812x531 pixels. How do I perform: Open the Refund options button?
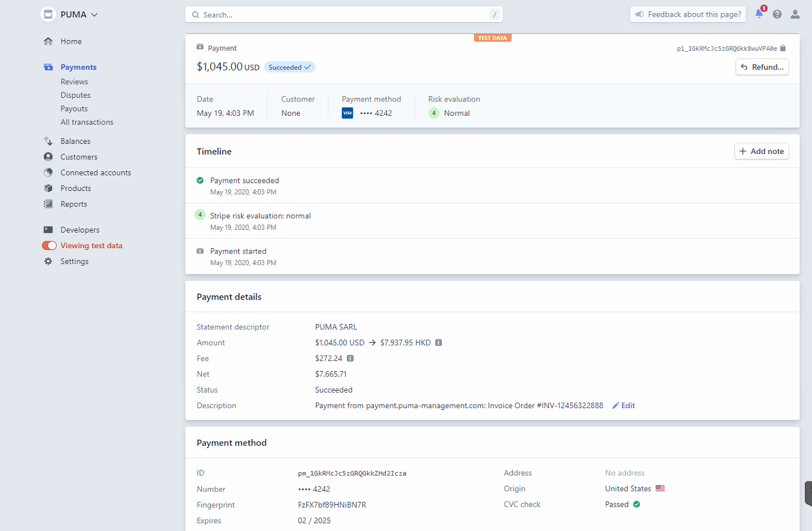(x=762, y=67)
